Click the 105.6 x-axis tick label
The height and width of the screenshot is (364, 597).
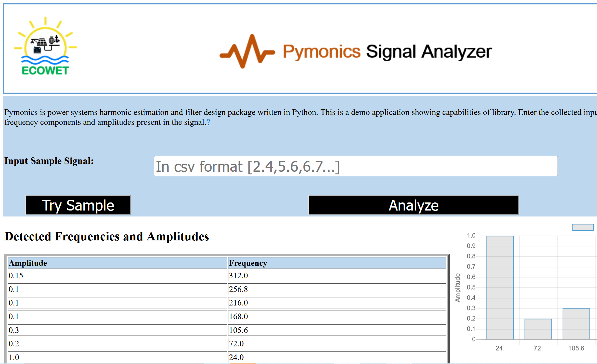pos(576,348)
